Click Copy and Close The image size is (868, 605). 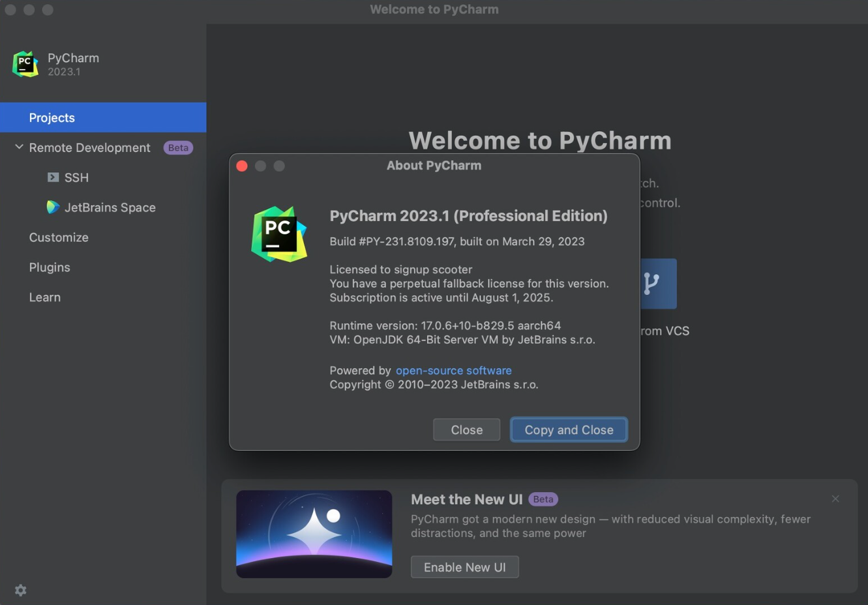click(x=568, y=429)
